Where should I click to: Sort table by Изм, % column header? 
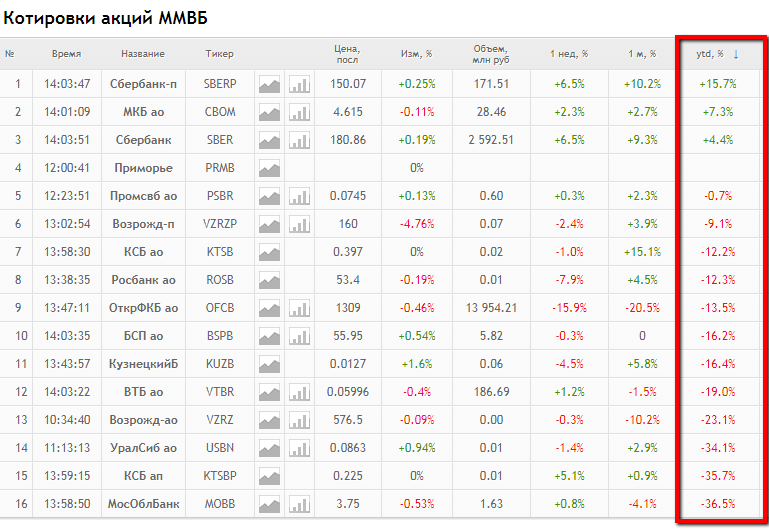(416, 54)
